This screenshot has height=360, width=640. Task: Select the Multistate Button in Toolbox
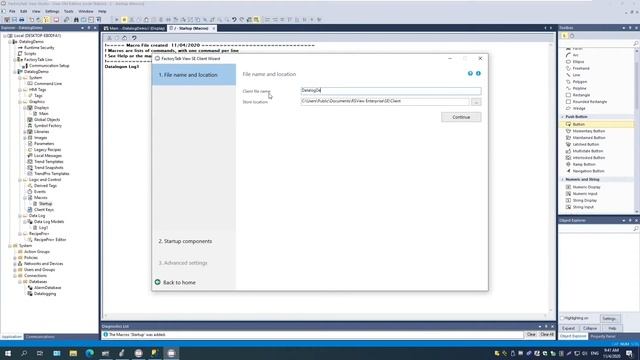coord(588,151)
